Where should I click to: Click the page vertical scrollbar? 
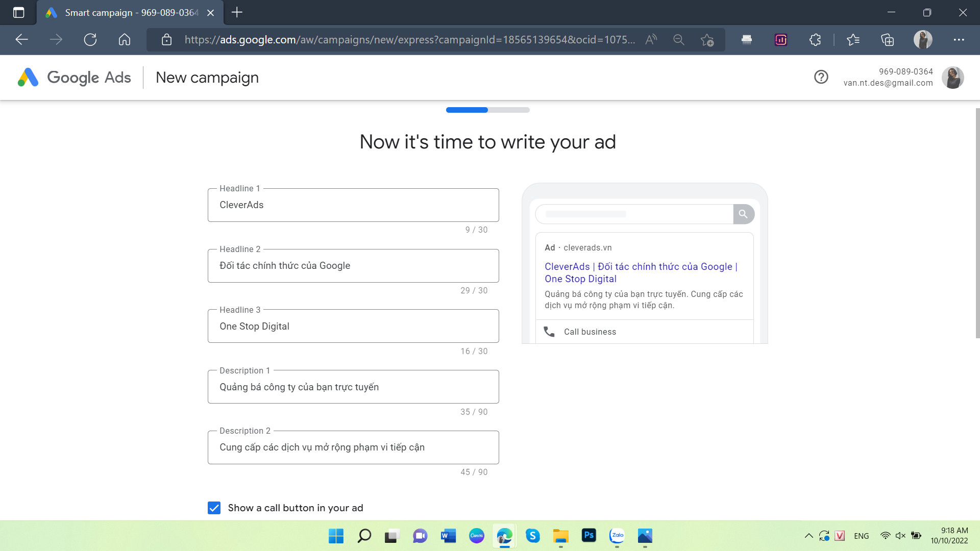[x=977, y=223]
